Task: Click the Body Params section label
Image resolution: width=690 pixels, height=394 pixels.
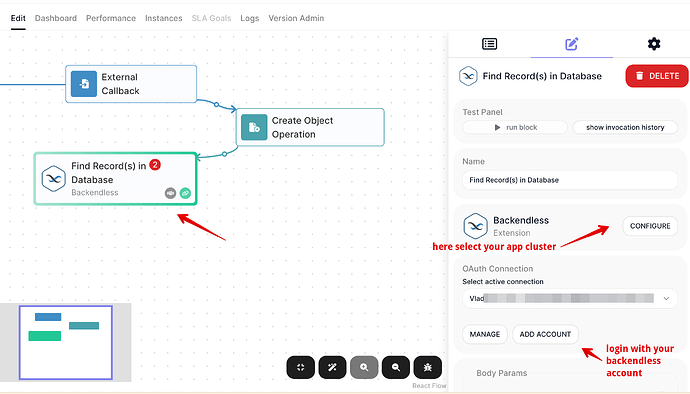Action: pos(502,373)
